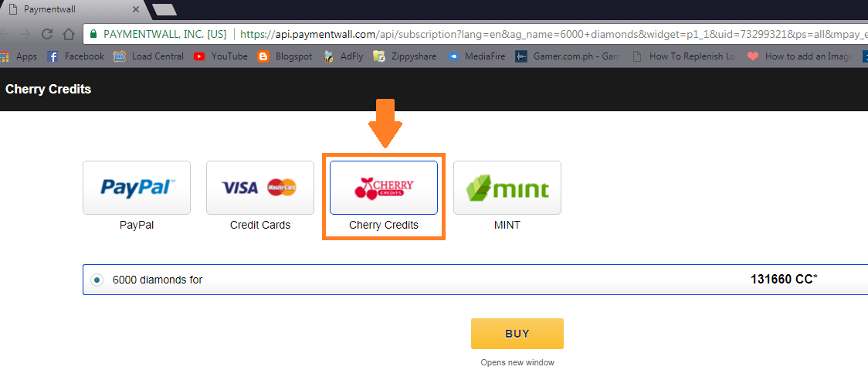868x370 pixels.
Task: Click the yellow BUY button
Action: 517,334
